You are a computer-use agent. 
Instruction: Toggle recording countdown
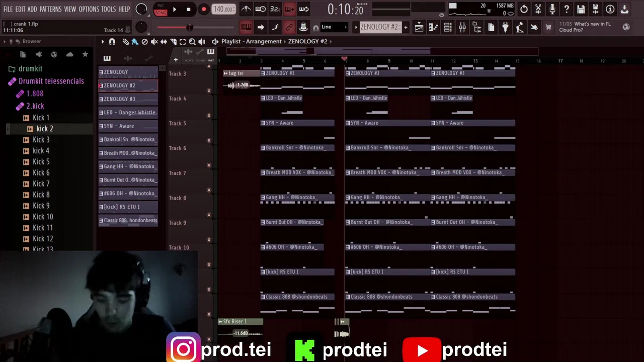pyautogui.click(x=275, y=9)
